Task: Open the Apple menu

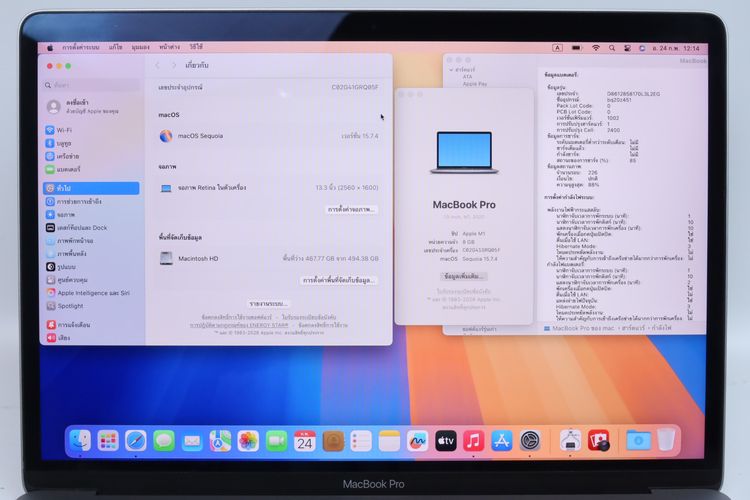Action: (x=50, y=47)
